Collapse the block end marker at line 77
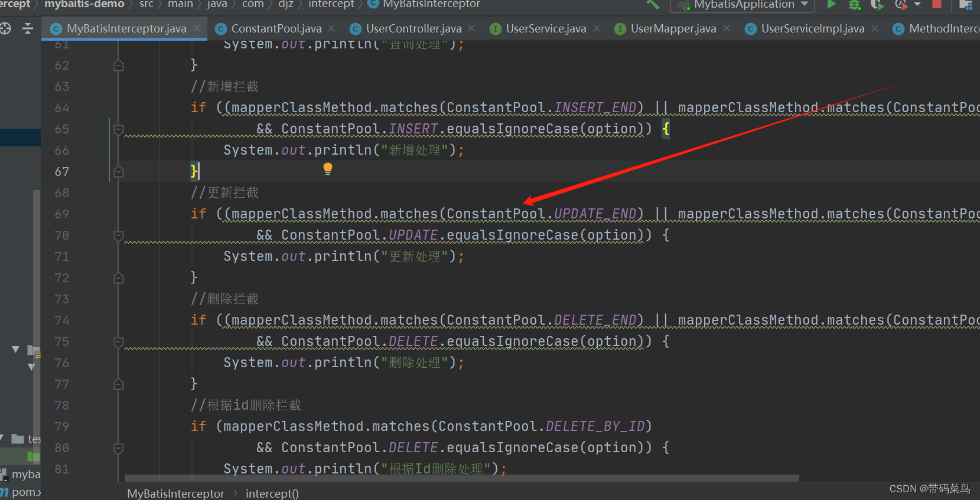Image resolution: width=980 pixels, height=500 pixels. click(x=118, y=384)
